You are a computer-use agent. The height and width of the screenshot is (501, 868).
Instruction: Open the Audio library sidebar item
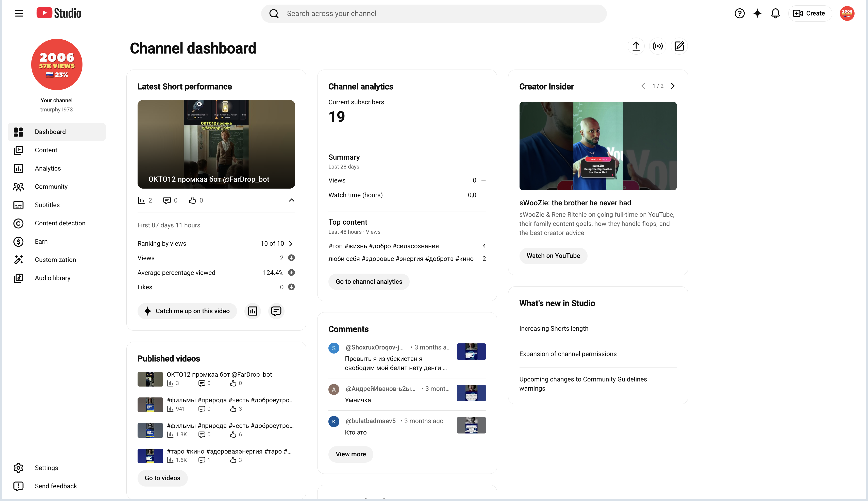tap(57, 278)
